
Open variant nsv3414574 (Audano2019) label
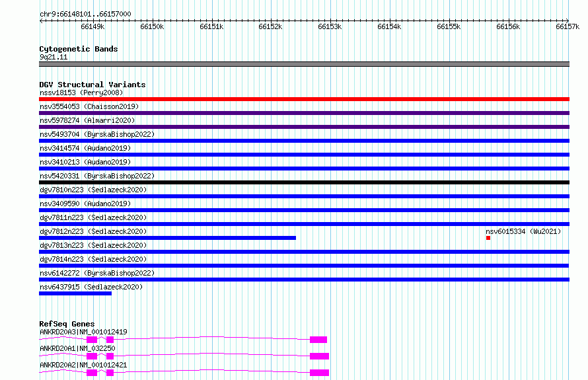[85, 148]
